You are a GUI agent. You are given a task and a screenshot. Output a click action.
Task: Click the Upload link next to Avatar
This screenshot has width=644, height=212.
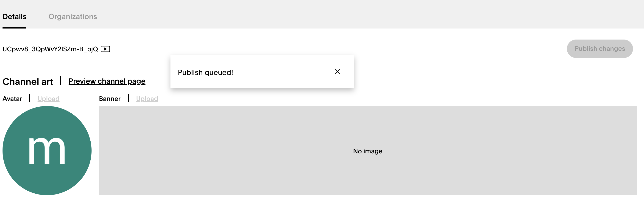point(48,99)
